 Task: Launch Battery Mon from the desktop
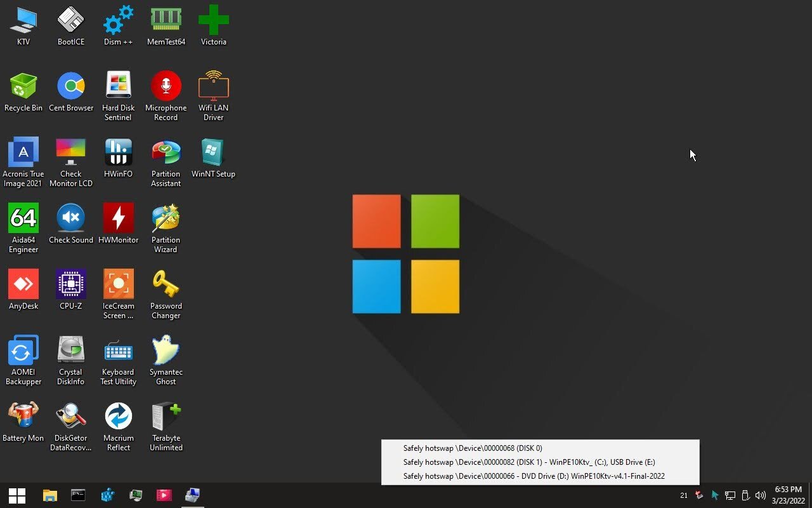click(x=23, y=422)
